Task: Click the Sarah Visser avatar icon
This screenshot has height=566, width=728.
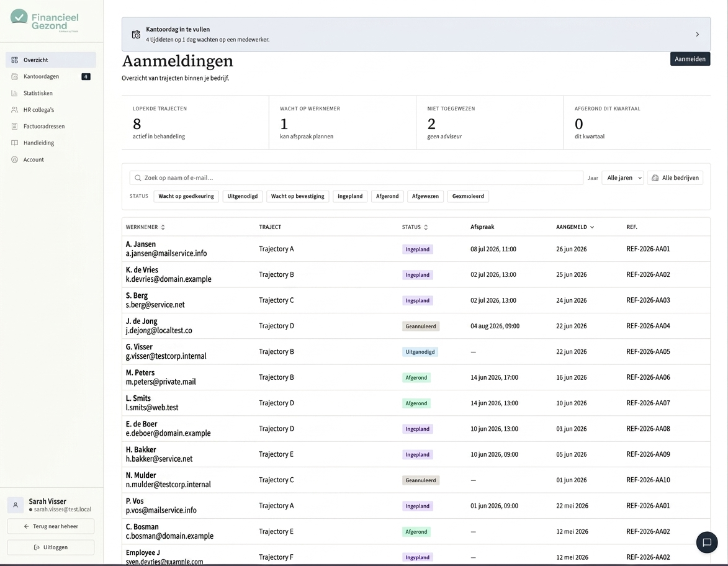Action: pyautogui.click(x=16, y=505)
